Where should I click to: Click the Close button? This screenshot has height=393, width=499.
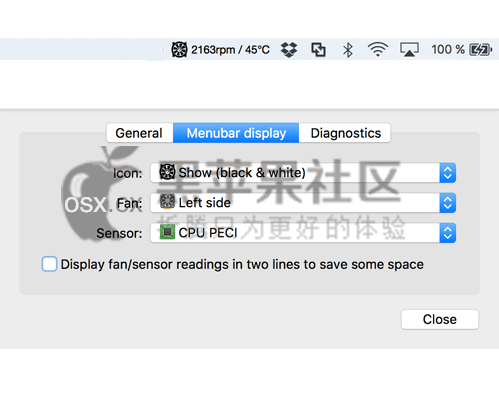440,319
